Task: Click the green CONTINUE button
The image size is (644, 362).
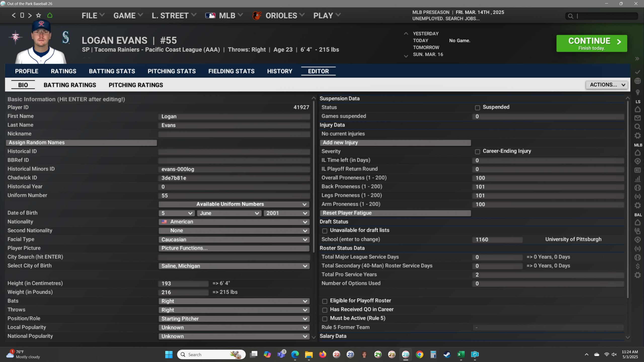Action: [591, 44]
